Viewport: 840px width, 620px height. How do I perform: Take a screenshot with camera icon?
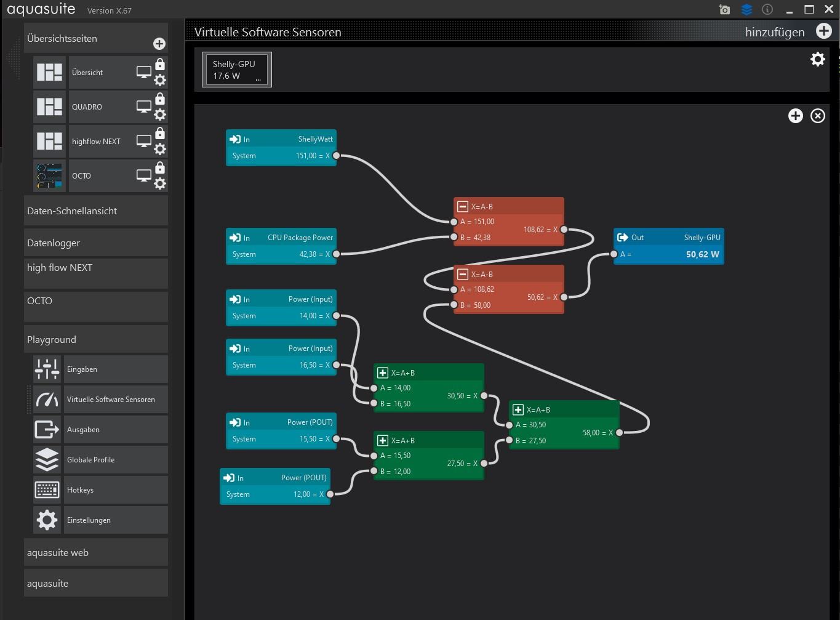(725, 9)
